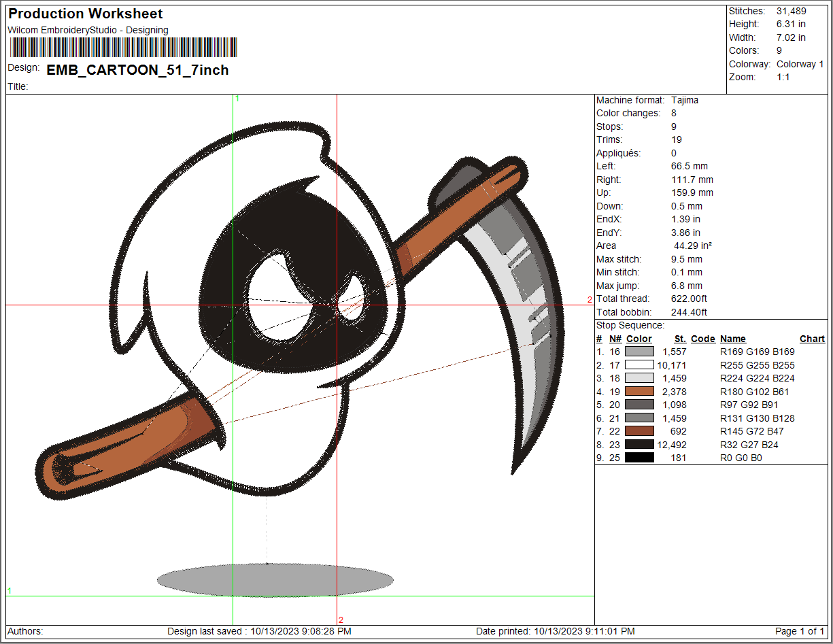This screenshot has height=644, width=833.
Task: Click the 'Code' column header
Action: (702, 339)
